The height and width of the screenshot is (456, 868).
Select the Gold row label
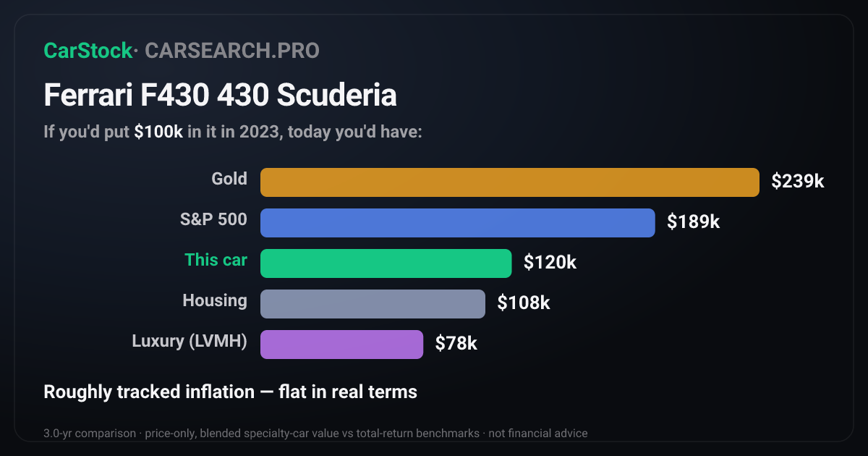[229, 179]
